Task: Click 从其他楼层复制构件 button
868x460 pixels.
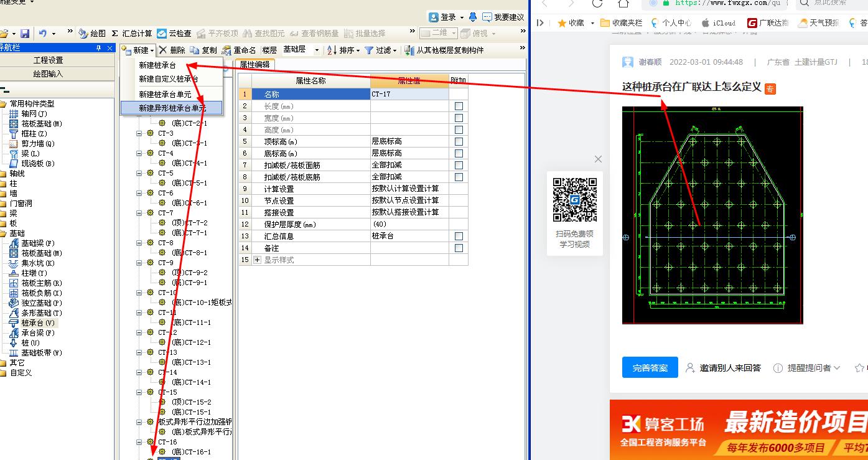Action: point(444,50)
